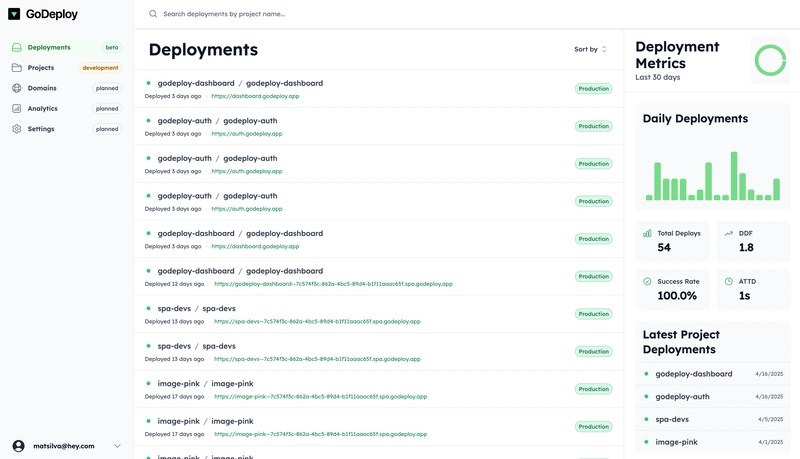Click the search magnifier icon
Image resolution: width=800 pixels, height=459 pixels.
coord(153,14)
